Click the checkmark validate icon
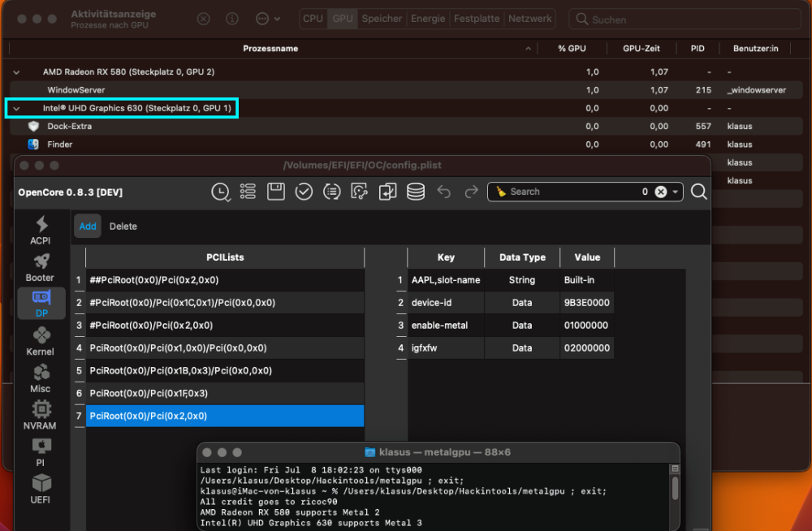Image resolution: width=812 pixels, height=531 pixels. tap(304, 192)
